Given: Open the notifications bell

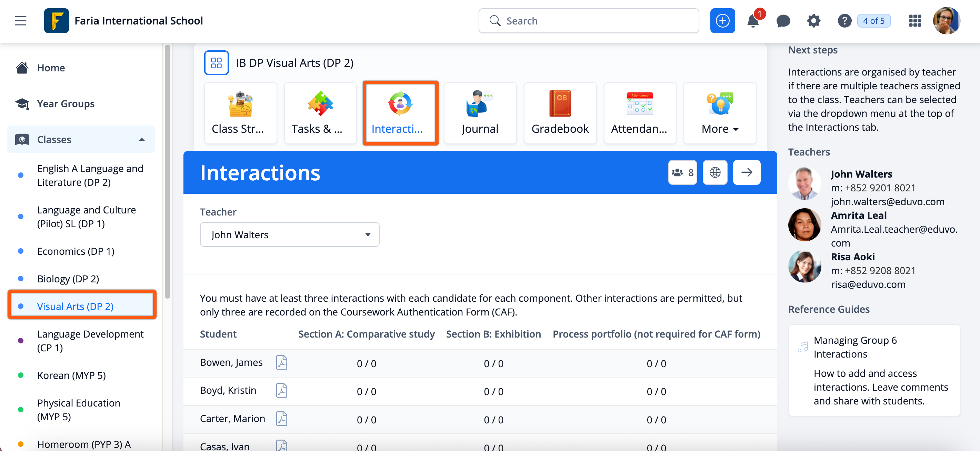Looking at the screenshot, I should pos(753,21).
